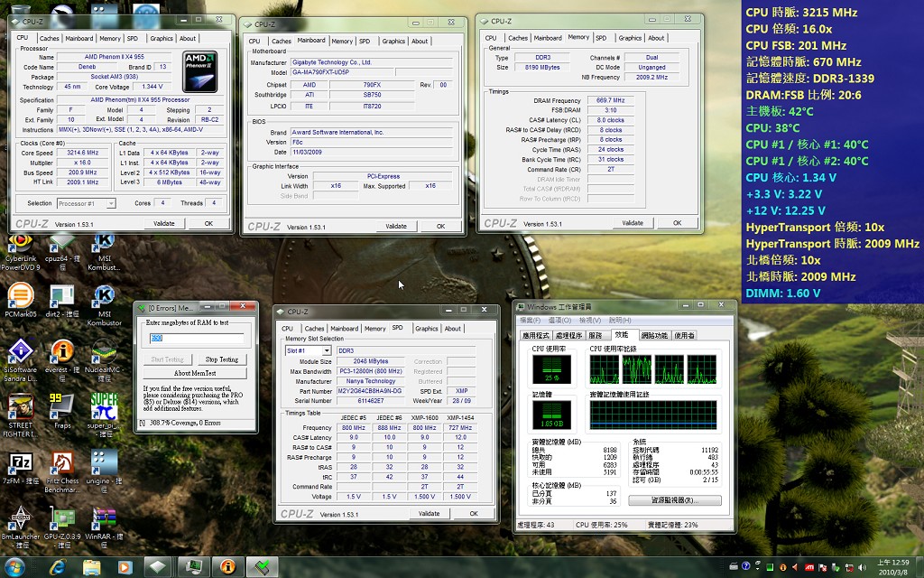Viewport: 924px width, 578px height.
Task: Click the megabytes of RAM input field in MemTest
Action: 196,338
